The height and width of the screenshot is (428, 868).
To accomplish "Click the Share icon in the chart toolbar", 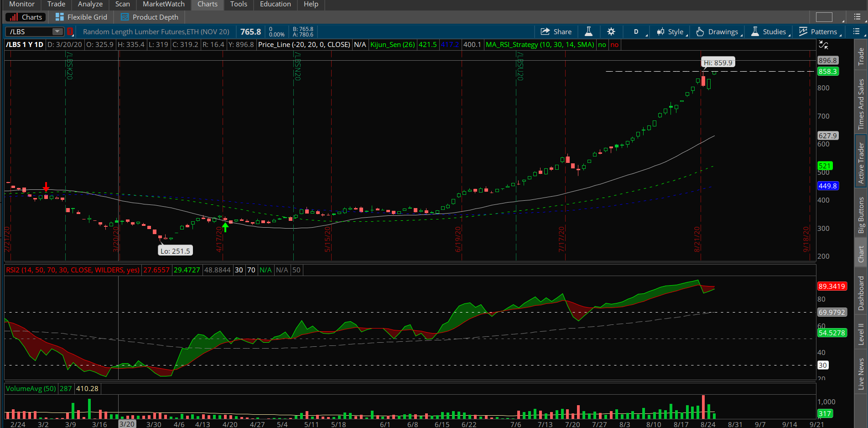I will [x=556, y=31].
